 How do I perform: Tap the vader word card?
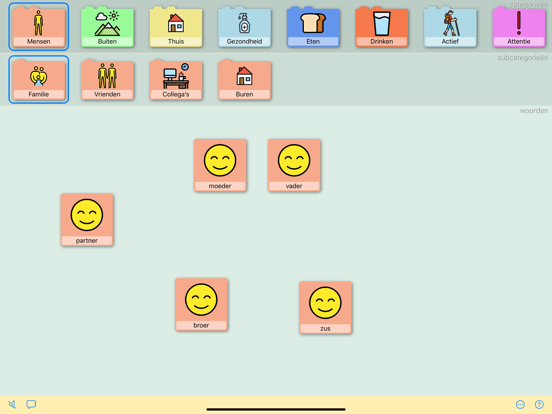[x=294, y=165]
